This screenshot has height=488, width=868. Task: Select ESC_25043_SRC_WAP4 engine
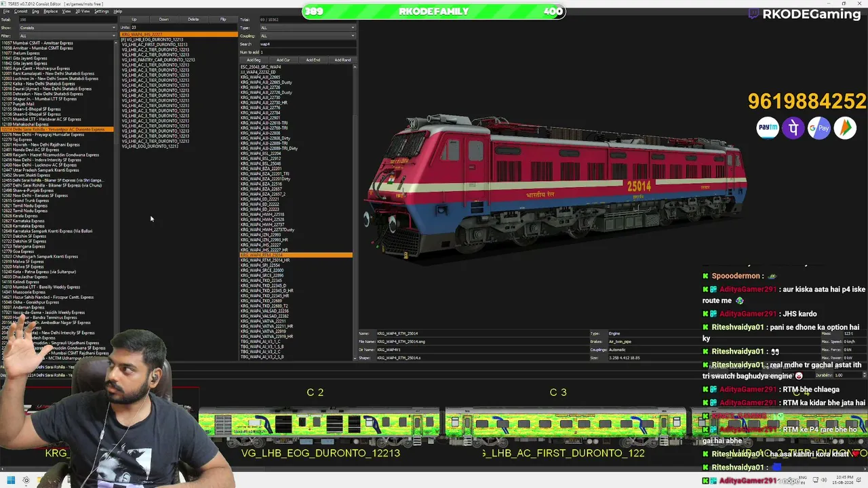[296, 67]
